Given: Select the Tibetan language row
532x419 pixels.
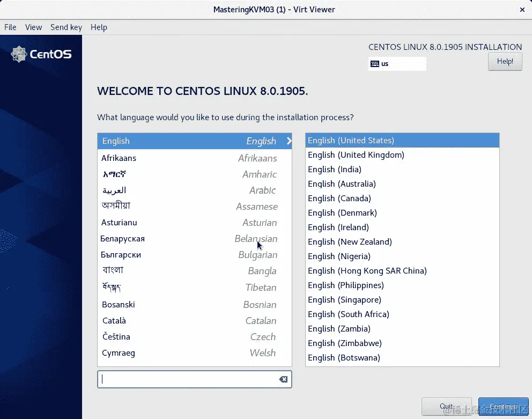Looking at the screenshot, I should pos(195,288).
